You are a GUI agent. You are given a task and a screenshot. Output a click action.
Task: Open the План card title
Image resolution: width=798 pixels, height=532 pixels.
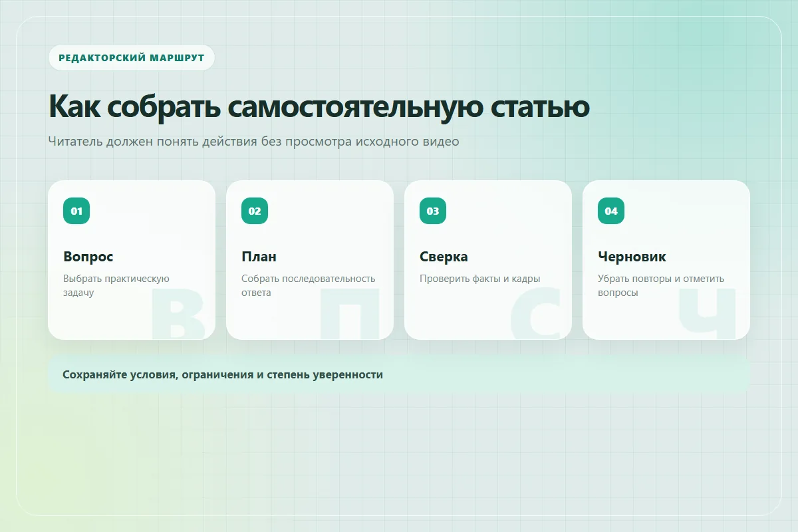[x=259, y=257]
